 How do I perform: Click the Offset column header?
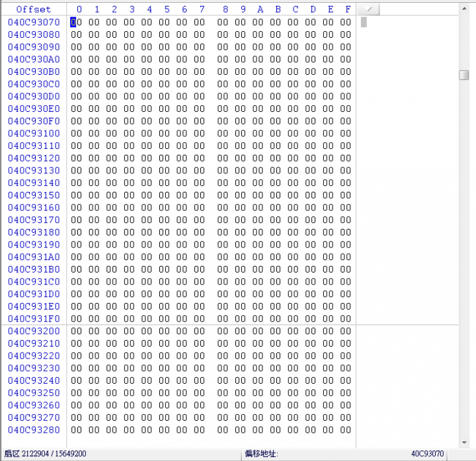34,9
